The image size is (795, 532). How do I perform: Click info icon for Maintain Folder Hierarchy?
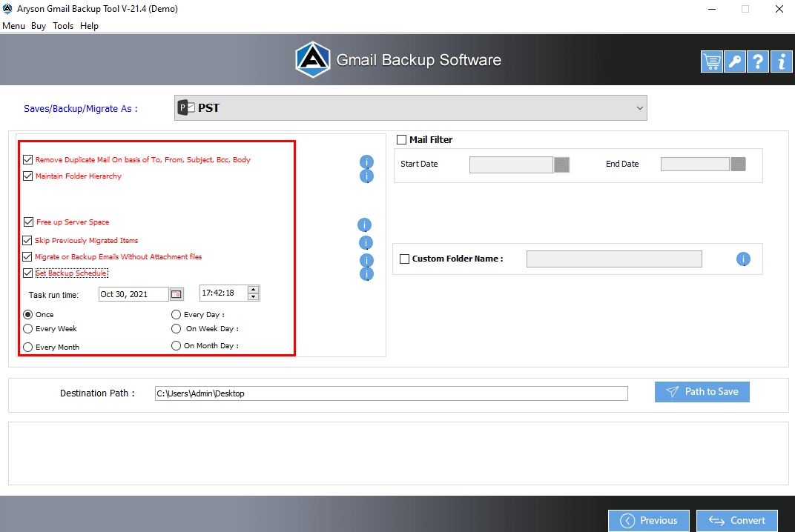(x=366, y=176)
